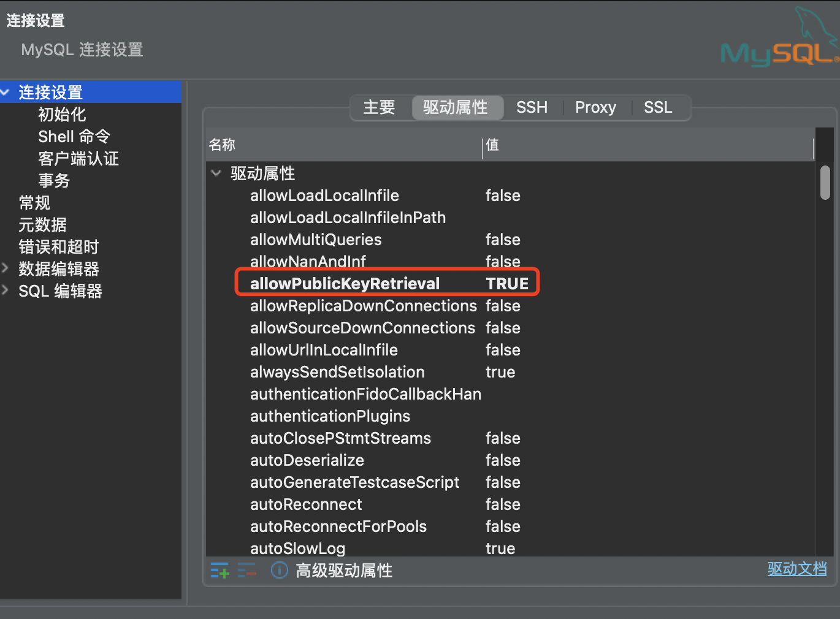Select the allowSourceDownConnections property

[362, 328]
